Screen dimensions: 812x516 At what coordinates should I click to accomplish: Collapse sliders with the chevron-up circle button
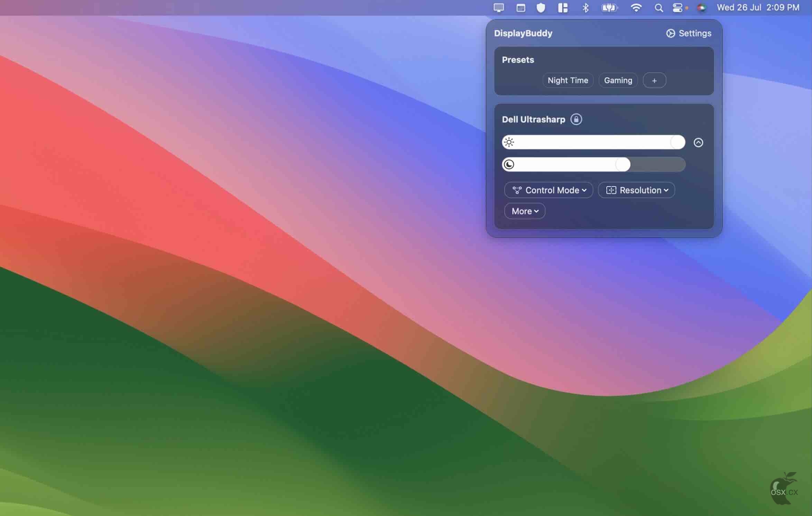[x=698, y=142]
